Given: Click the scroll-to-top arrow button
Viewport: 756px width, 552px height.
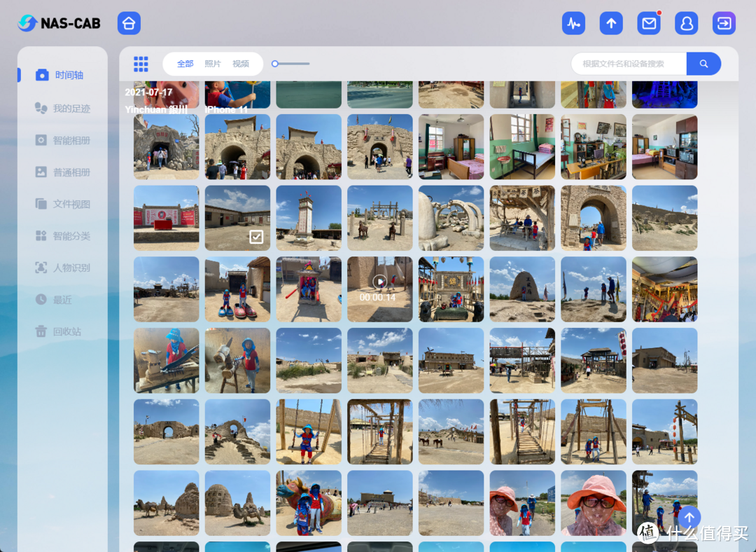Looking at the screenshot, I should coord(689,518).
